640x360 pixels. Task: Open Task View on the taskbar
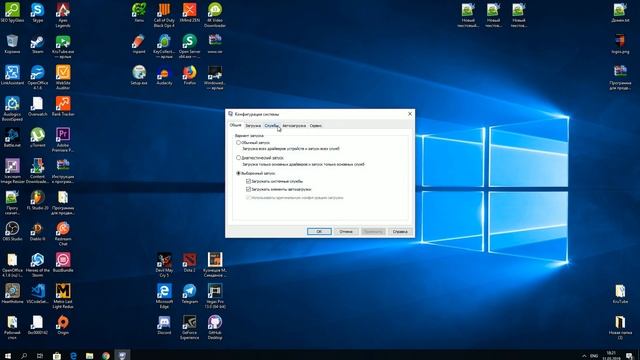pos(40,356)
